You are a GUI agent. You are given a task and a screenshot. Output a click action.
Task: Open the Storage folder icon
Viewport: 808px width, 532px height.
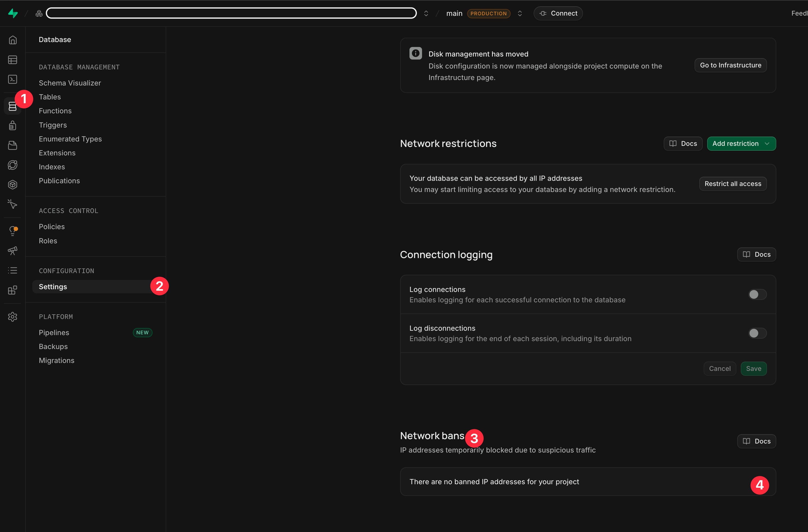click(13, 145)
